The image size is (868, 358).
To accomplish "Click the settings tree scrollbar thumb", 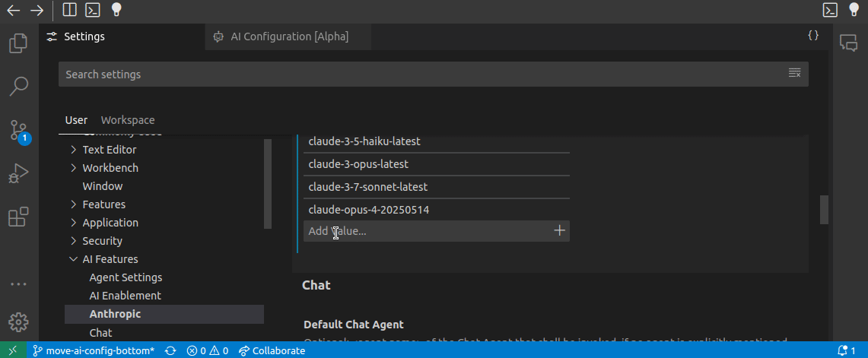I will [x=268, y=184].
